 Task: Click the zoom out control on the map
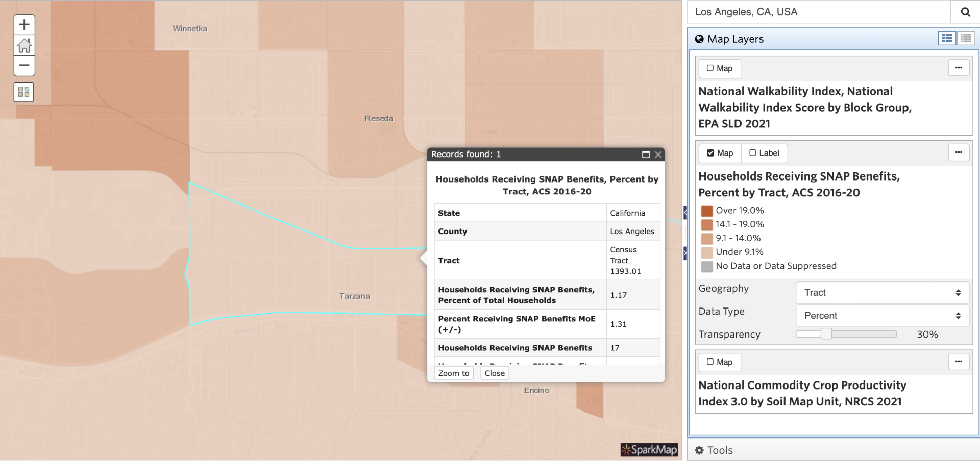tap(23, 66)
